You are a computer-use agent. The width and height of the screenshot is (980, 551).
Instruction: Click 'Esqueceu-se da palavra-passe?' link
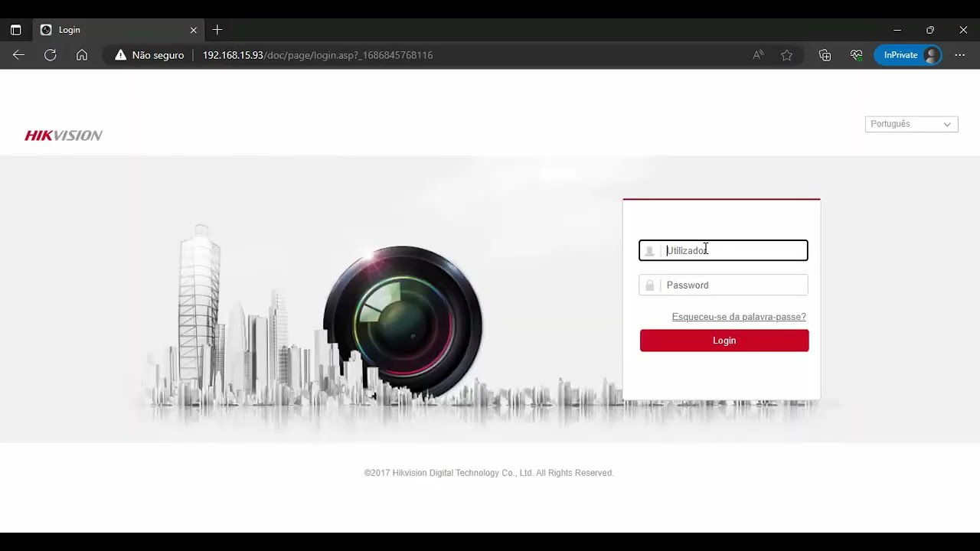[x=739, y=317]
